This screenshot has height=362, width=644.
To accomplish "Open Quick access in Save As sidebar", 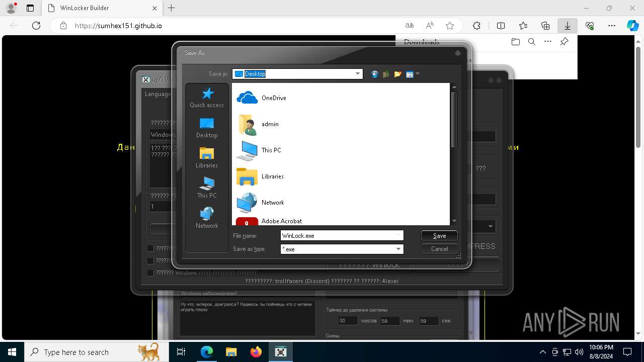I will click(207, 98).
